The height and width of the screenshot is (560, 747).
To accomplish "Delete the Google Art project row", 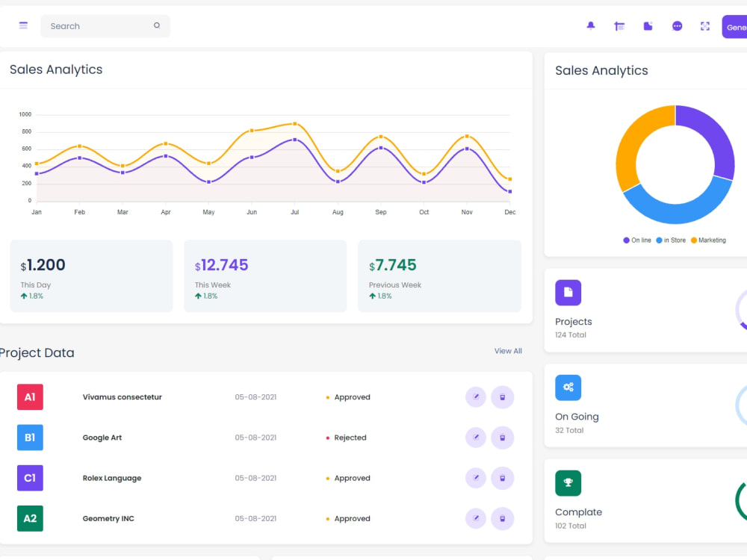I will pos(502,438).
